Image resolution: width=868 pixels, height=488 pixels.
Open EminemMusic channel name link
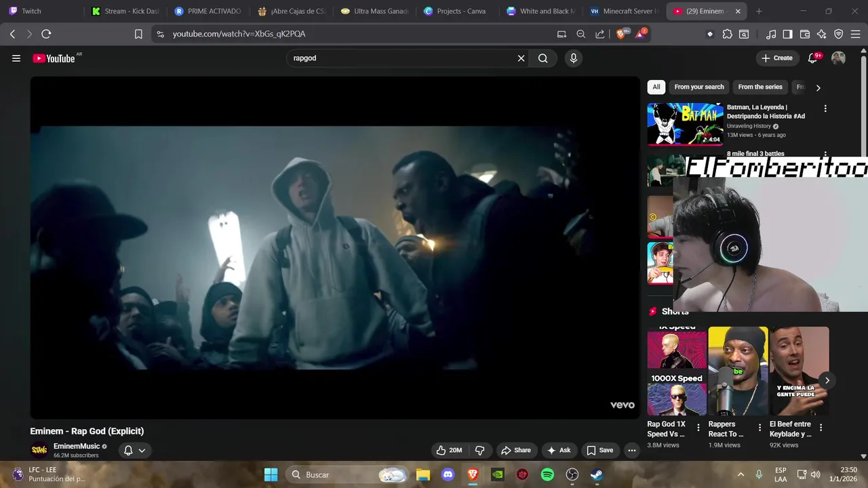click(77, 447)
